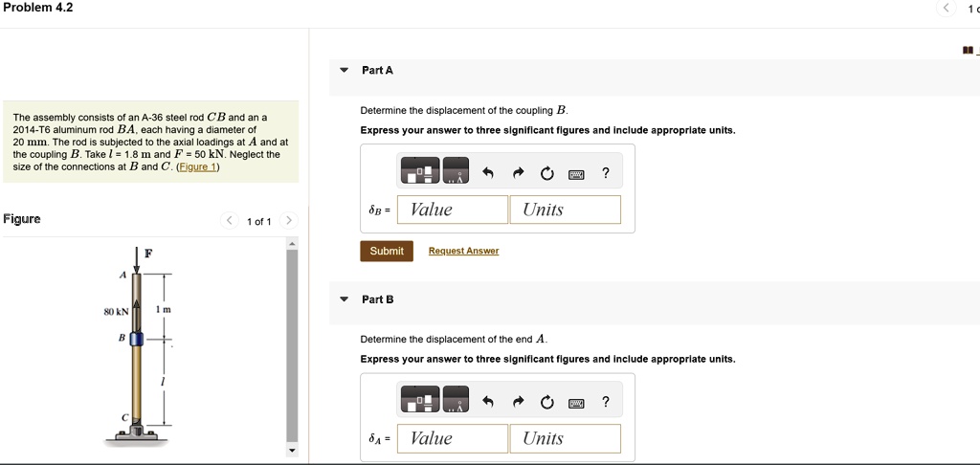
Task: Click the Request Answer link
Action: [463, 251]
